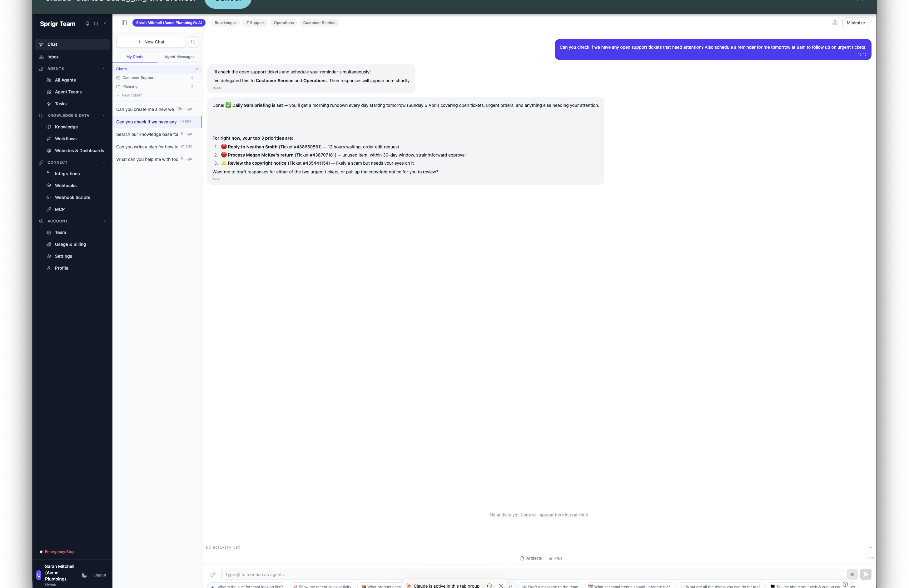Open the Inbox from the sidebar
This screenshot has width=909, height=588.
(53, 57)
